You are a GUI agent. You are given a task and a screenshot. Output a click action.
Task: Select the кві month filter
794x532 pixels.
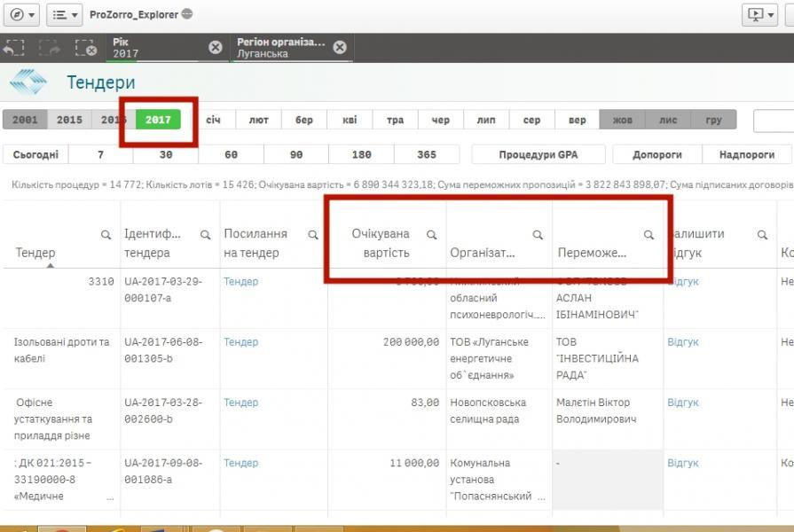coord(350,120)
